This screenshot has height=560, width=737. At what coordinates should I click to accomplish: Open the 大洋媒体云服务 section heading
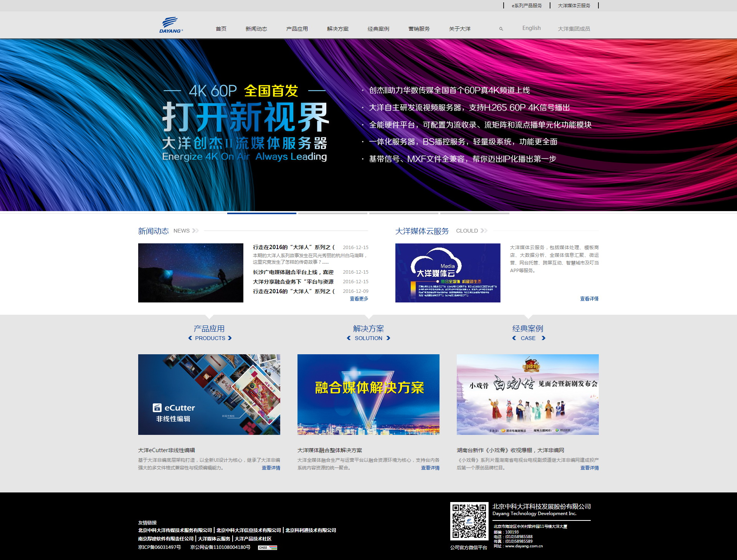tap(422, 231)
